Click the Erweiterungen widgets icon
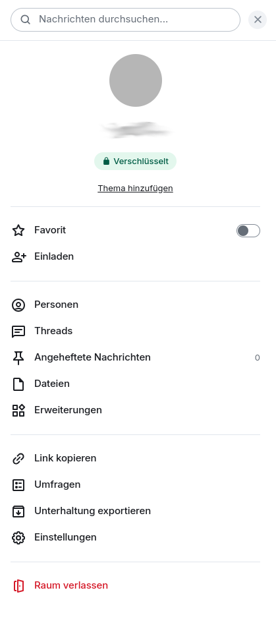The width and height of the screenshot is (276, 644). 18,410
